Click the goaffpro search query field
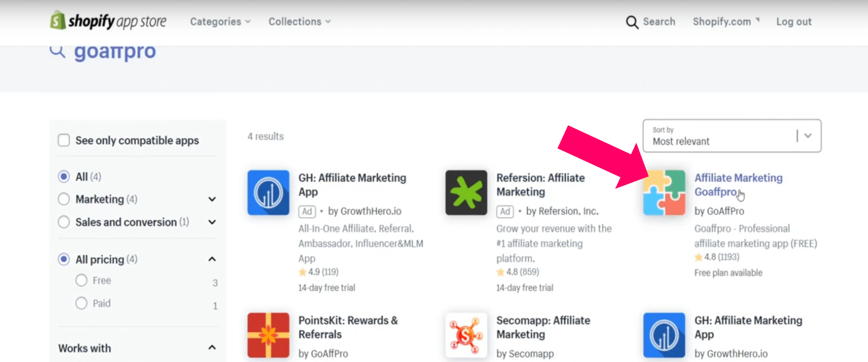This screenshot has height=362, width=868. click(115, 52)
